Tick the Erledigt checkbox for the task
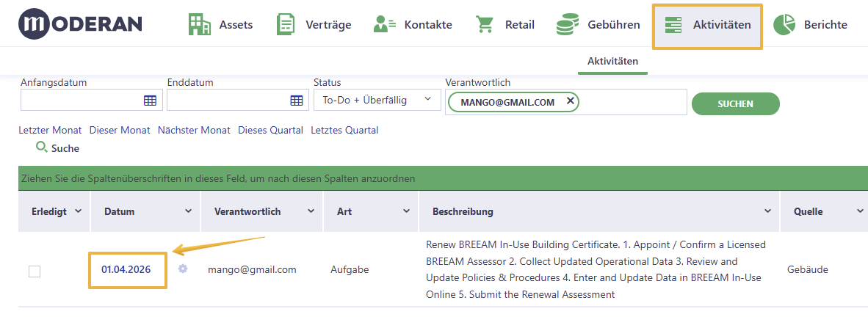 pyautogui.click(x=35, y=271)
